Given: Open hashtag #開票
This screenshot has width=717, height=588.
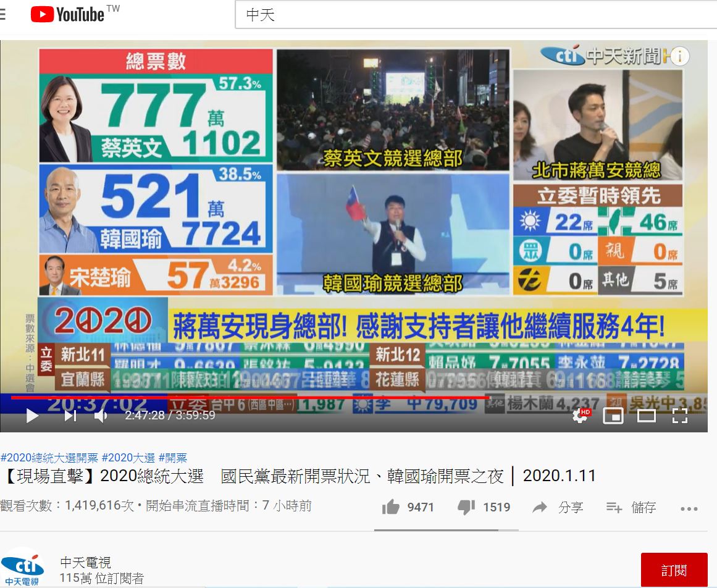Looking at the screenshot, I should click(x=173, y=458).
